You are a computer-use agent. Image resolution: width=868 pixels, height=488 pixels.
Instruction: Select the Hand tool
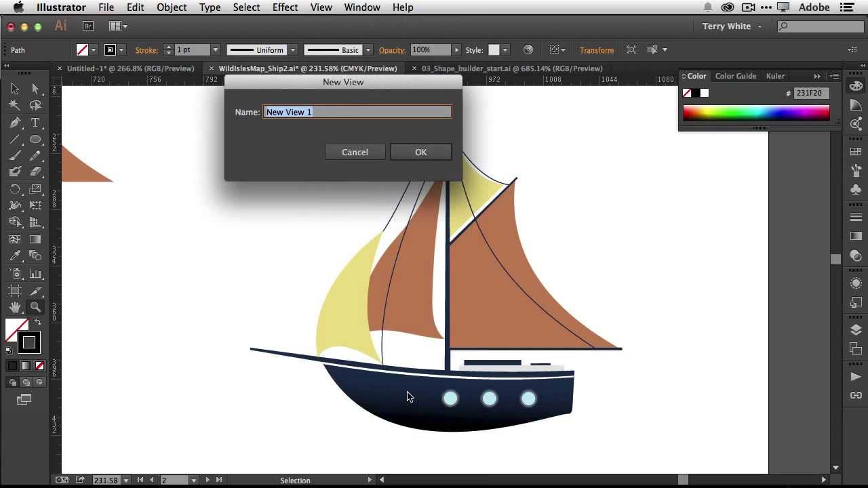[x=15, y=307]
